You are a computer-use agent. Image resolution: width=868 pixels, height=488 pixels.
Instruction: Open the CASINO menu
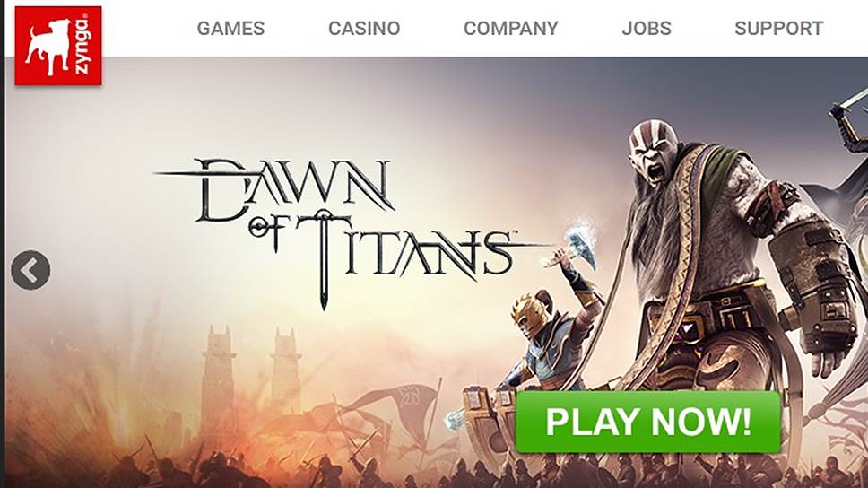pos(364,28)
